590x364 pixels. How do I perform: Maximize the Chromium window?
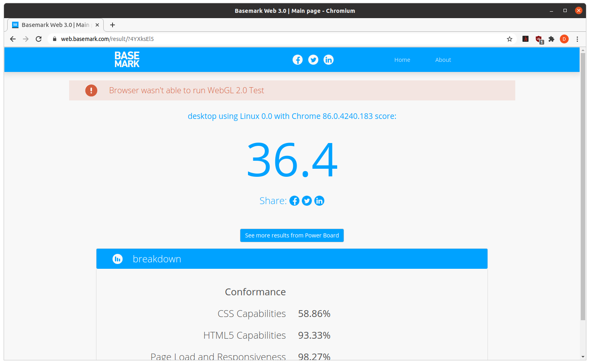tap(565, 11)
